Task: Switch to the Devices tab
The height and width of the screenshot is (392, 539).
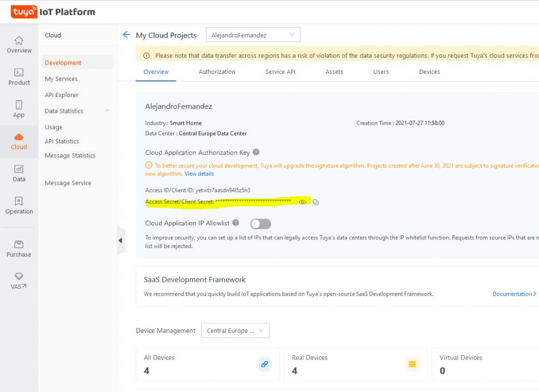Action: click(430, 72)
